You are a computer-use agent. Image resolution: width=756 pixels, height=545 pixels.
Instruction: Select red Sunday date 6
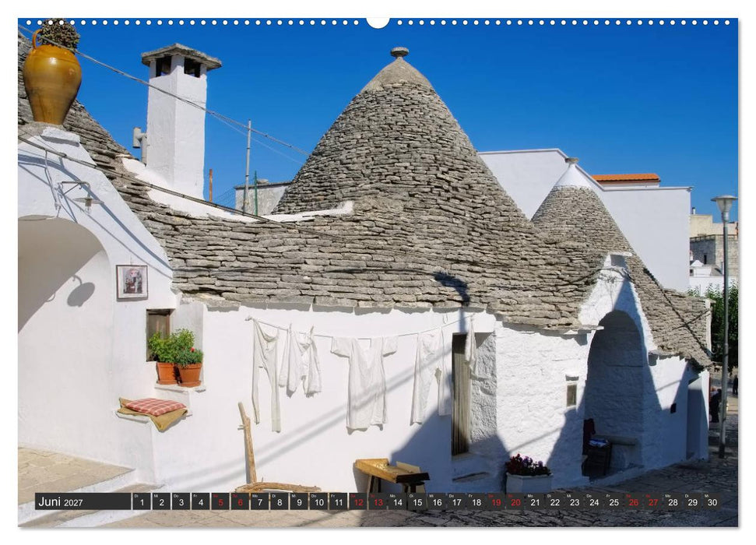pyautogui.click(x=240, y=501)
